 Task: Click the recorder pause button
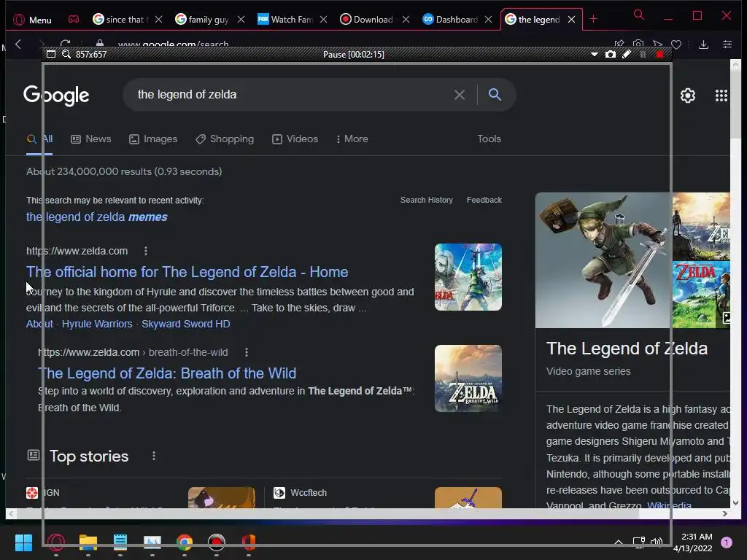click(643, 54)
